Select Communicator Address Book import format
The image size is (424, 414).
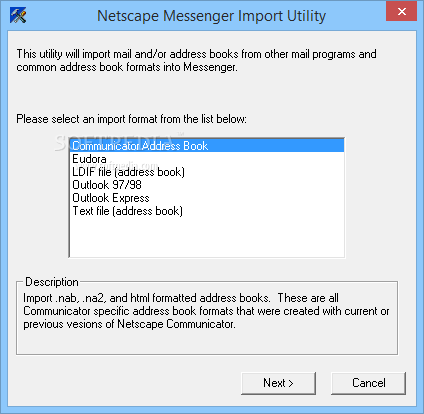[207, 146]
